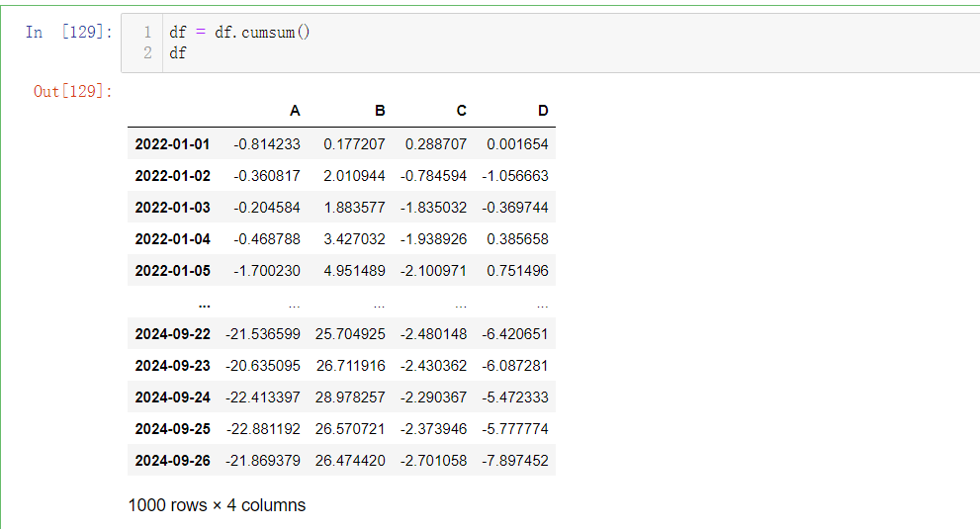The image size is (980, 529).
Task: Click cell value -0.204584
Action: (x=267, y=208)
